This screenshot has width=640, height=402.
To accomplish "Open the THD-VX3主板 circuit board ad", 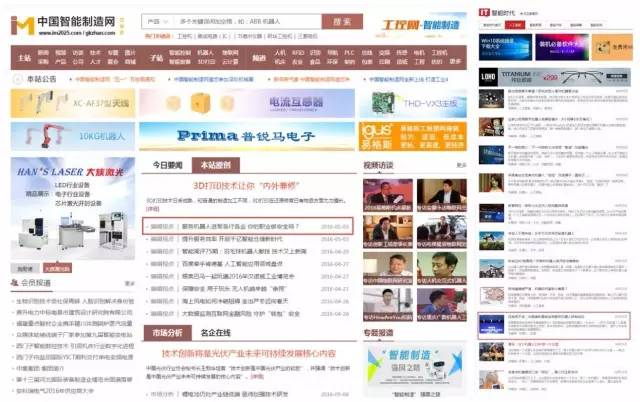I will (415, 101).
